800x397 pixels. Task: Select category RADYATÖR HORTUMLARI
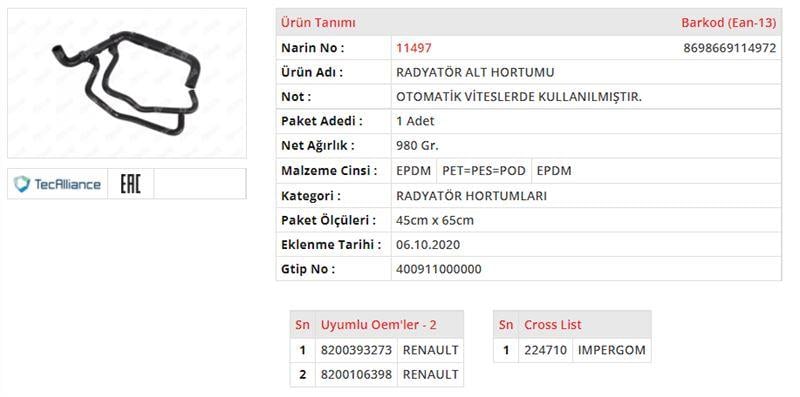tap(471, 196)
